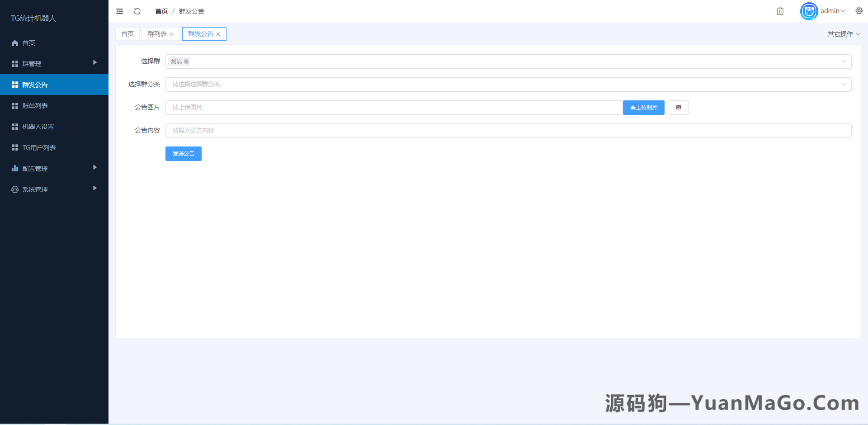Click the refresh icon in top bar

pyautogui.click(x=137, y=11)
